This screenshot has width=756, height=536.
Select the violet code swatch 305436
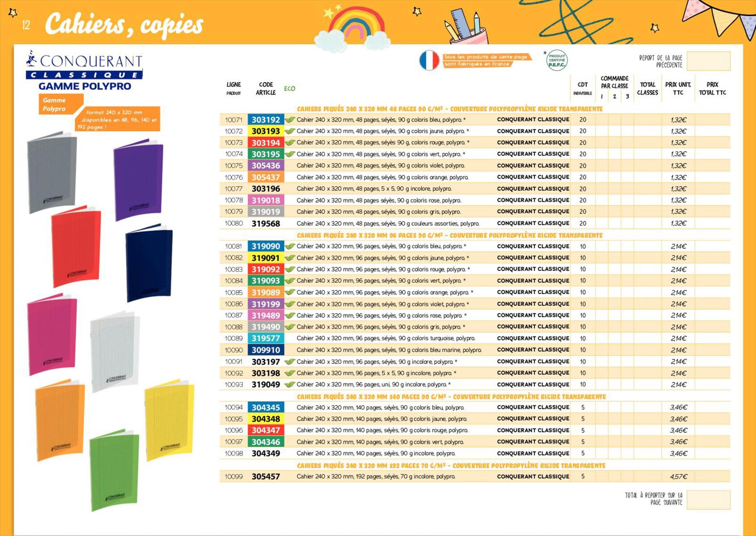click(x=266, y=166)
